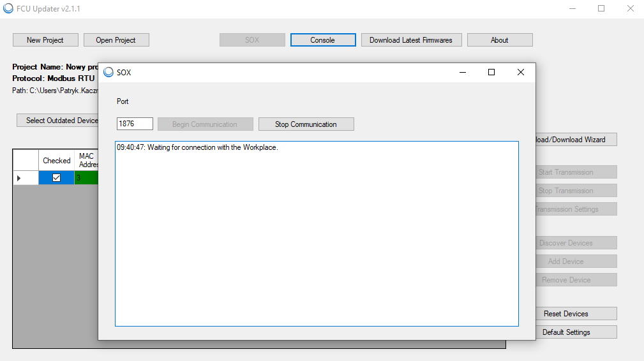Open the About dialog
Viewport: 644px width, 361px height.
point(500,40)
